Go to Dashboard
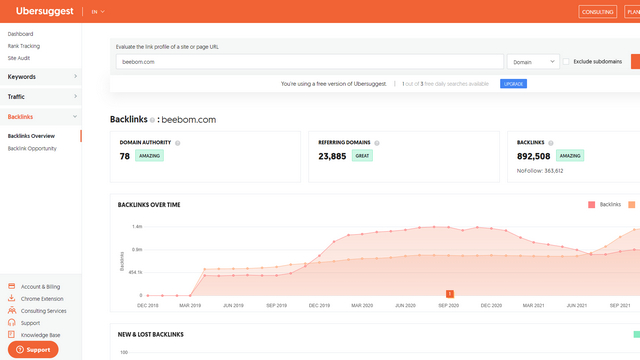The width and height of the screenshot is (640, 360). tap(20, 34)
